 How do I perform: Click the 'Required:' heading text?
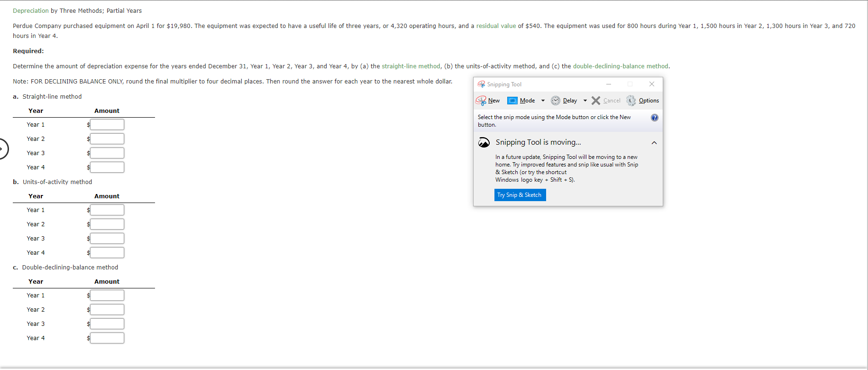[x=28, y=51]
